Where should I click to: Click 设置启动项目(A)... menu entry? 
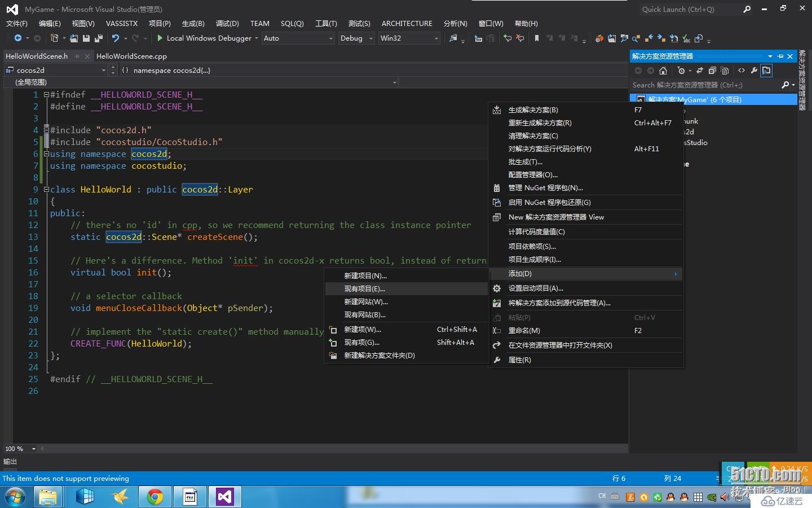tap(586, 288)
